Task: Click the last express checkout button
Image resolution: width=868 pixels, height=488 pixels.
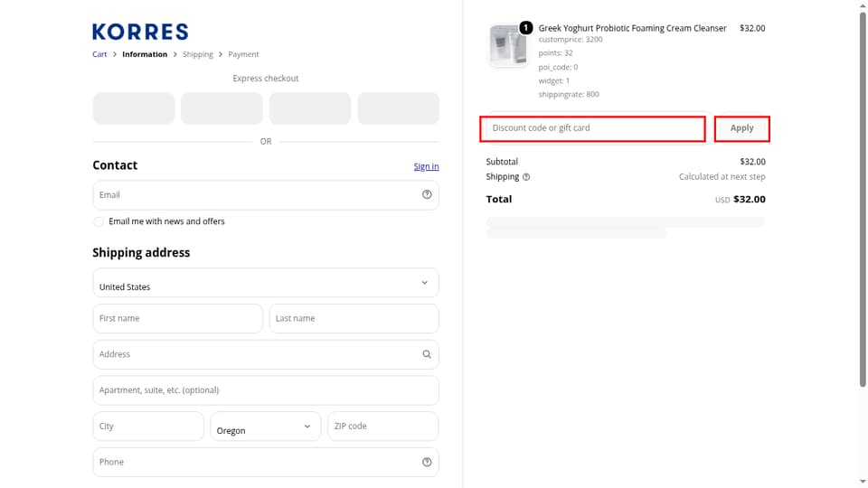Action: pyautogui.click(x=399, y=108)
